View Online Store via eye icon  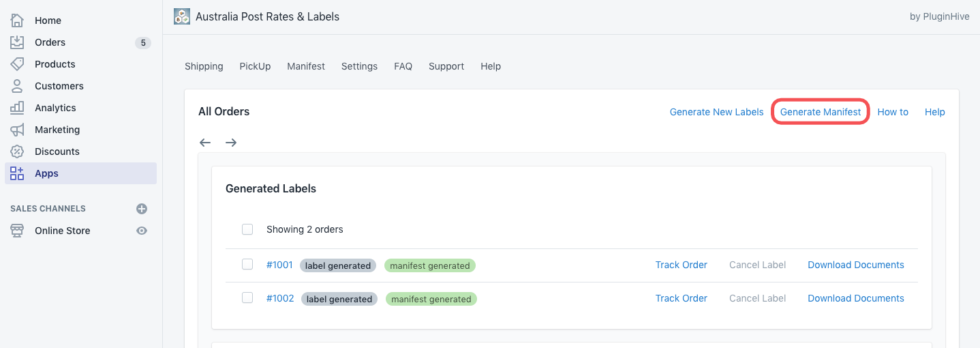pyautogui.click(x=142, y=231)
